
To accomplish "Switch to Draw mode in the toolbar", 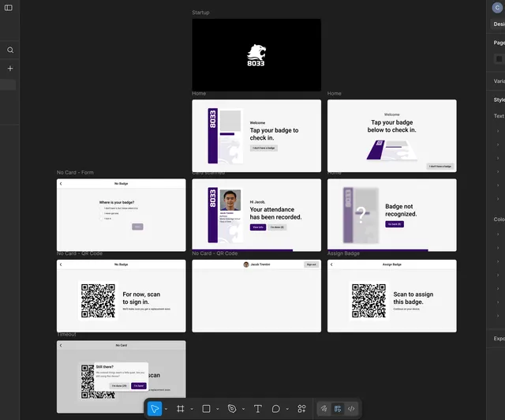I will (324, 409).
